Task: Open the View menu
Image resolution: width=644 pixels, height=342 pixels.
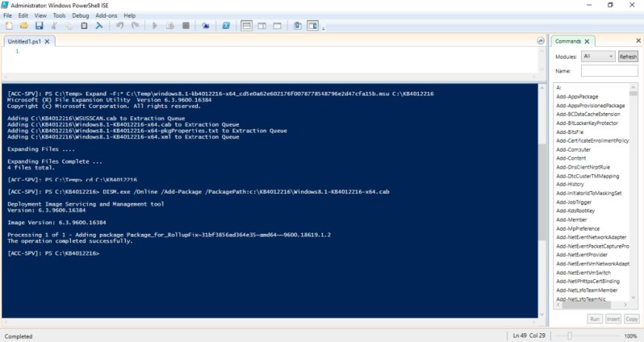Action: [40, 16]
